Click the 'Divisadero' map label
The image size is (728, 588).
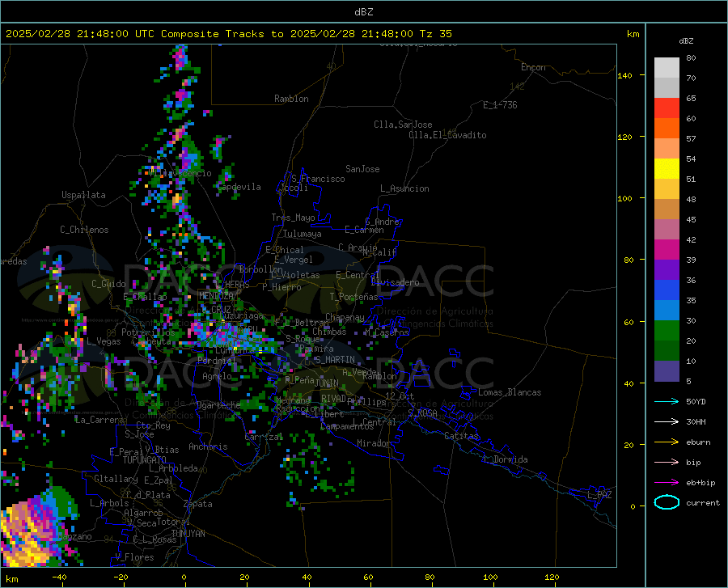395,282
